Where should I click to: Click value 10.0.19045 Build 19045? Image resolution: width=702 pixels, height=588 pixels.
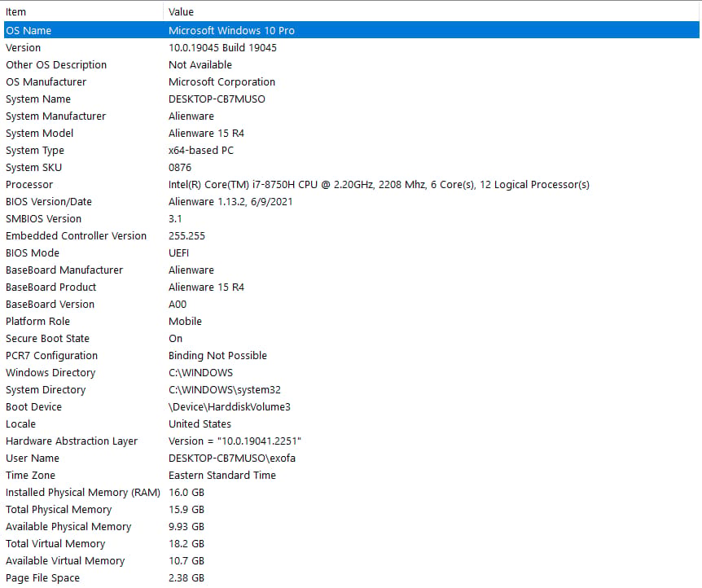tap(222, 47)
